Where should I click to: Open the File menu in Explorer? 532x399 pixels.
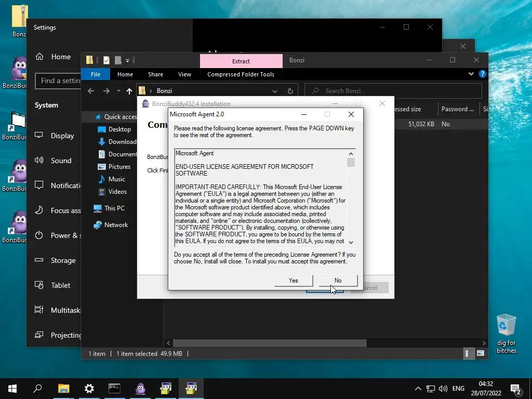tap(96, 74)
